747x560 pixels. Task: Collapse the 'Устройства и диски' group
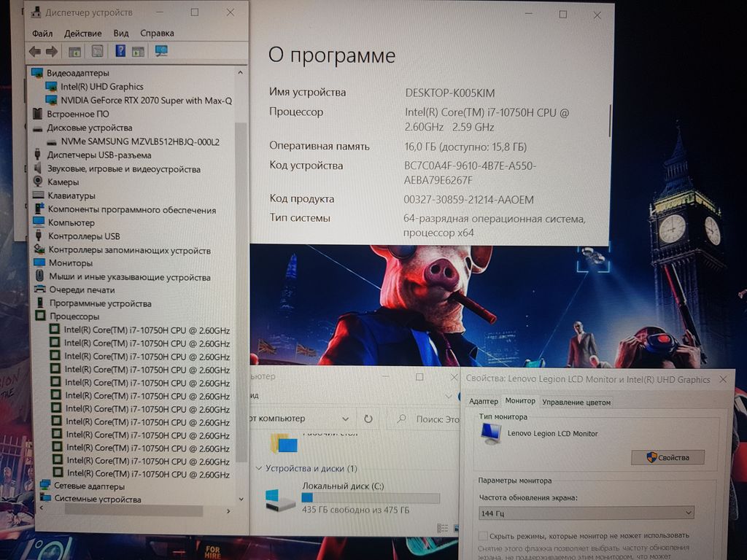click(258, 468)
